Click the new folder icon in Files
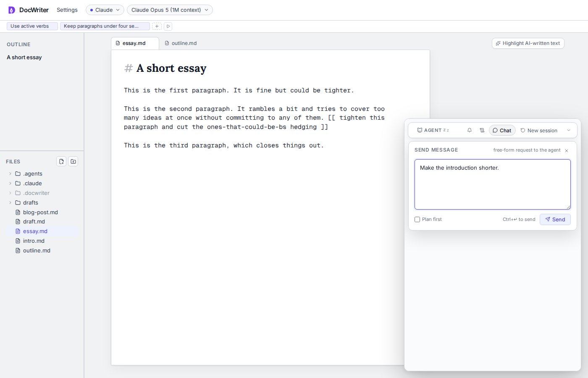Image resolution: width=588 pixels, height=378 pixels. [73, 161]
